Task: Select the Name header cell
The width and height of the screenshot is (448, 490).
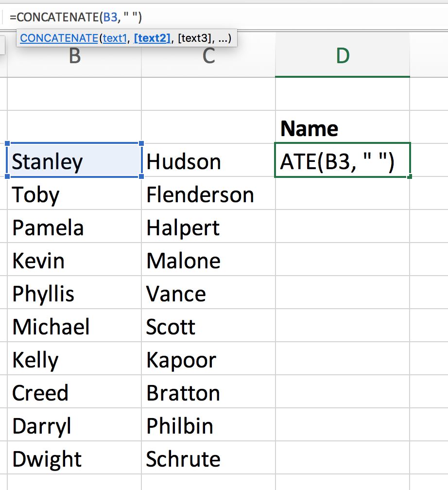Action: [343, 128]
